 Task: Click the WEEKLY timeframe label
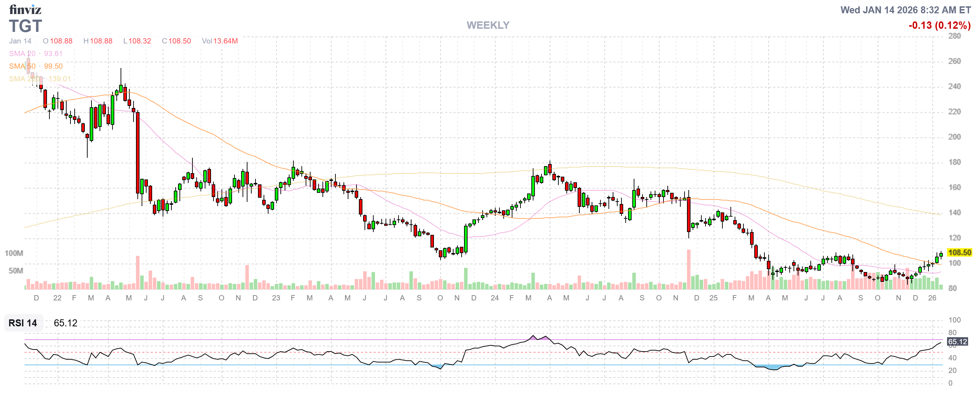point(488,25)
